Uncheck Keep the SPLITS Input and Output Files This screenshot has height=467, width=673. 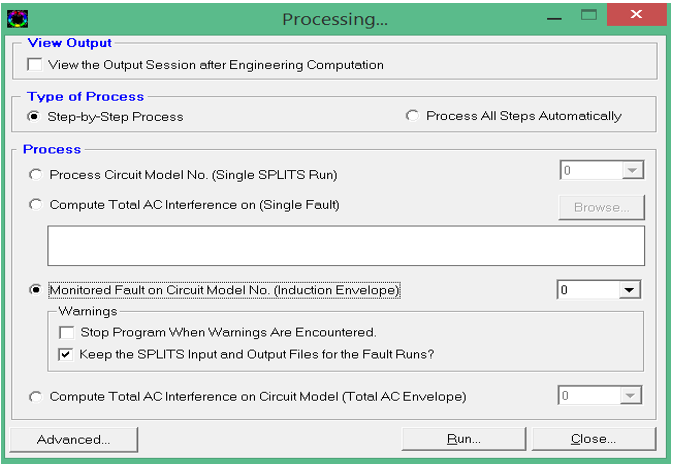pyautogui.click(x=65, y=355)
